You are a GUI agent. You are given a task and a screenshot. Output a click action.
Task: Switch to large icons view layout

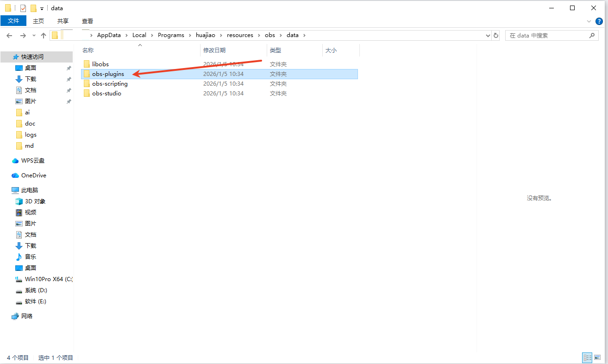click(x=598, y=358)
